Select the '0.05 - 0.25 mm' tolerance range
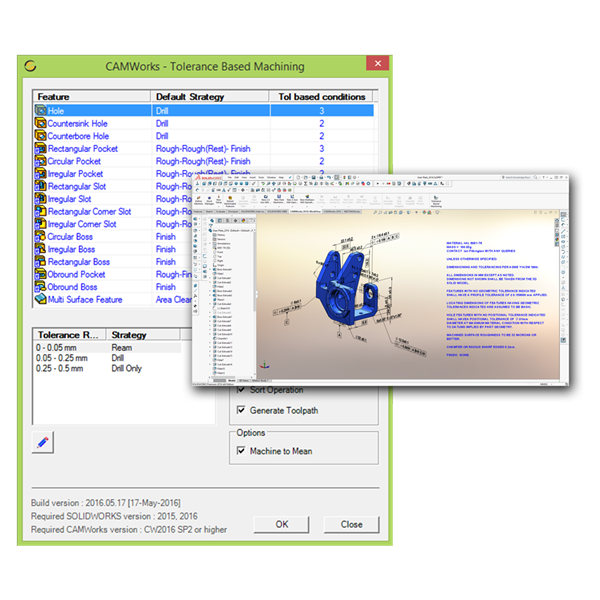The height and width of the screenshot is (600, 600). [62, 358]
